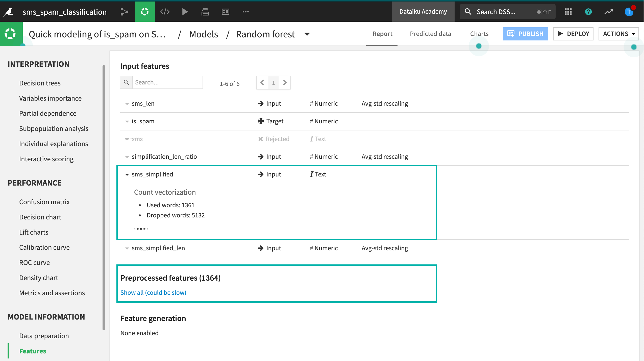Click Show all preprocessed features link
The image size is (644, 361).
click(x=153, y=292)
